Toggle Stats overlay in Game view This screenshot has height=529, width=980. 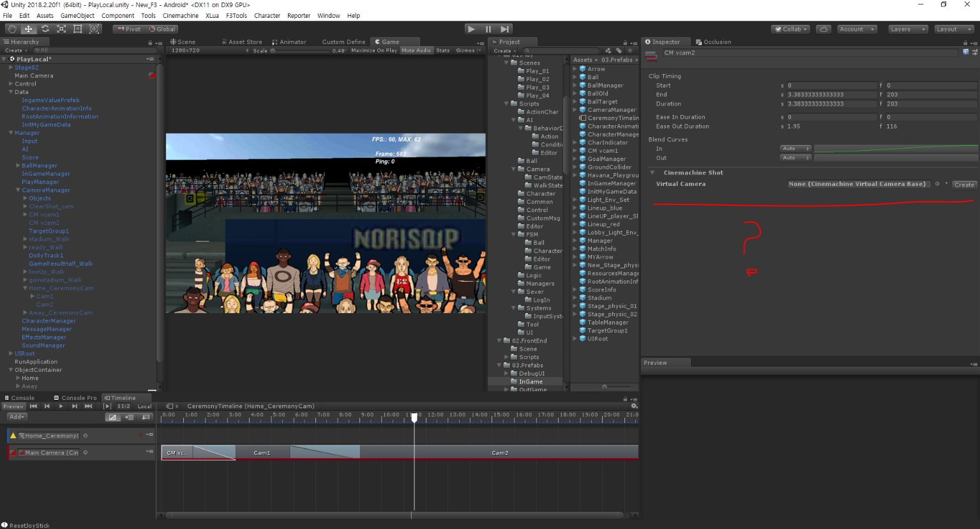pos(443,50)
